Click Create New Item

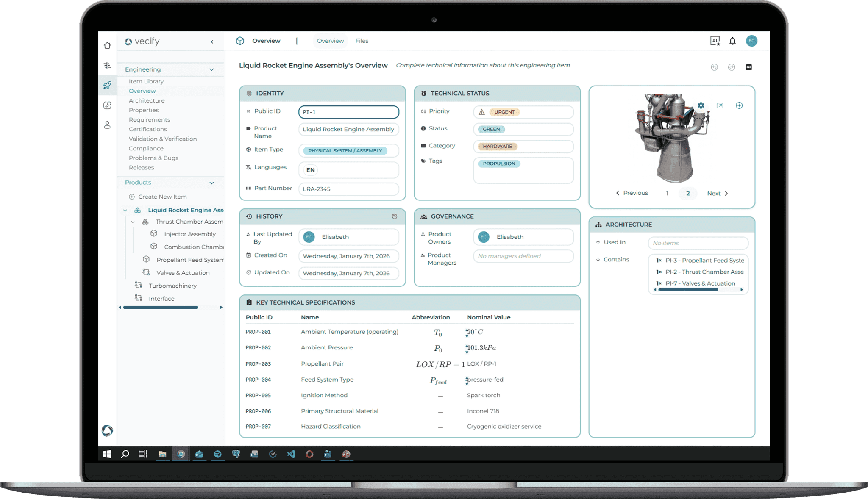point(162,197)
